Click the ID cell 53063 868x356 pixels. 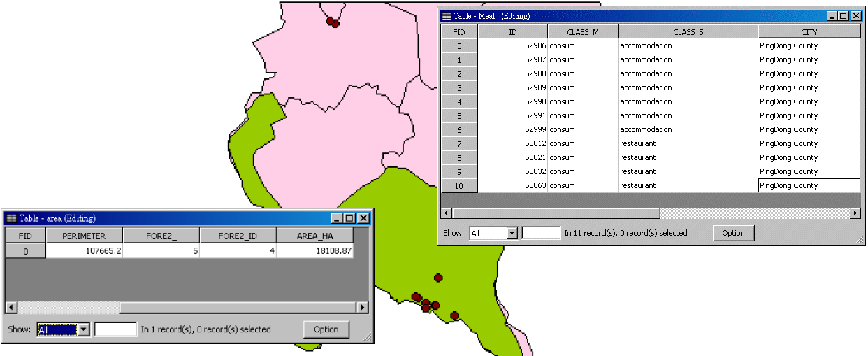coord(512,186)
